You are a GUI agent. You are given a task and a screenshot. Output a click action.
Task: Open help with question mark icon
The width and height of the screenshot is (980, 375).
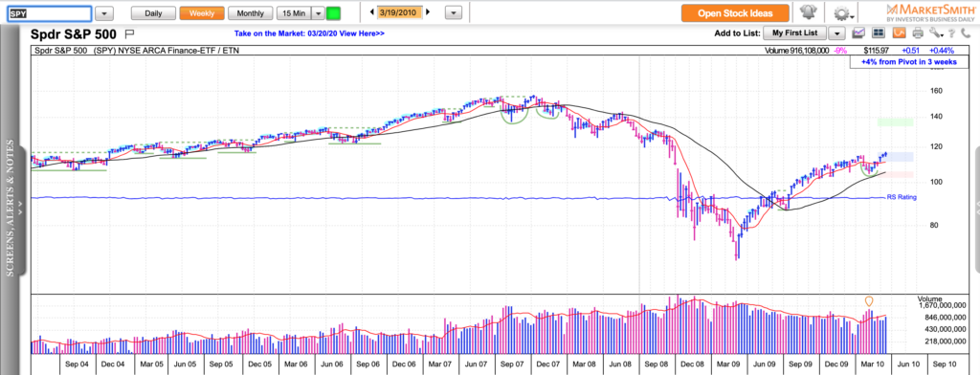tap(951, 33)
